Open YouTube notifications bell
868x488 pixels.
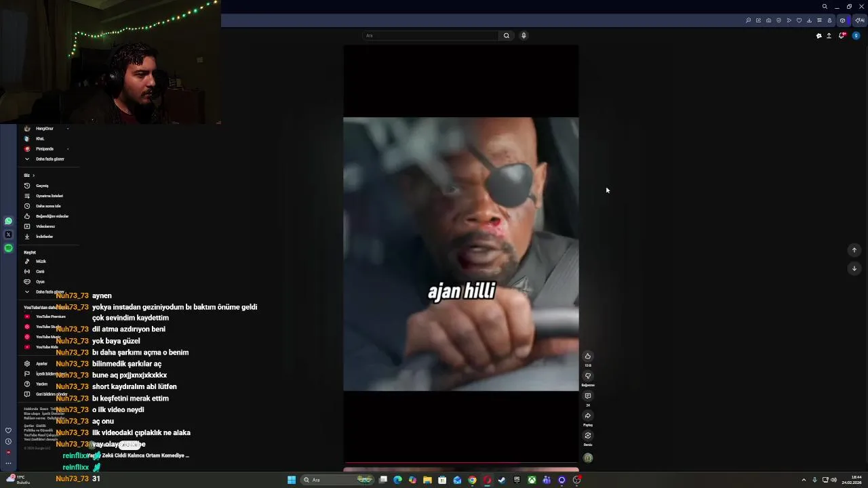tap(842, 36)
